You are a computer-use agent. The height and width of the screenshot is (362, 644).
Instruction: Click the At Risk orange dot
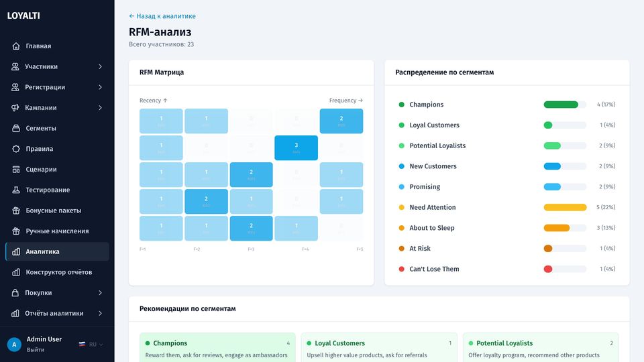pos(402,248)
